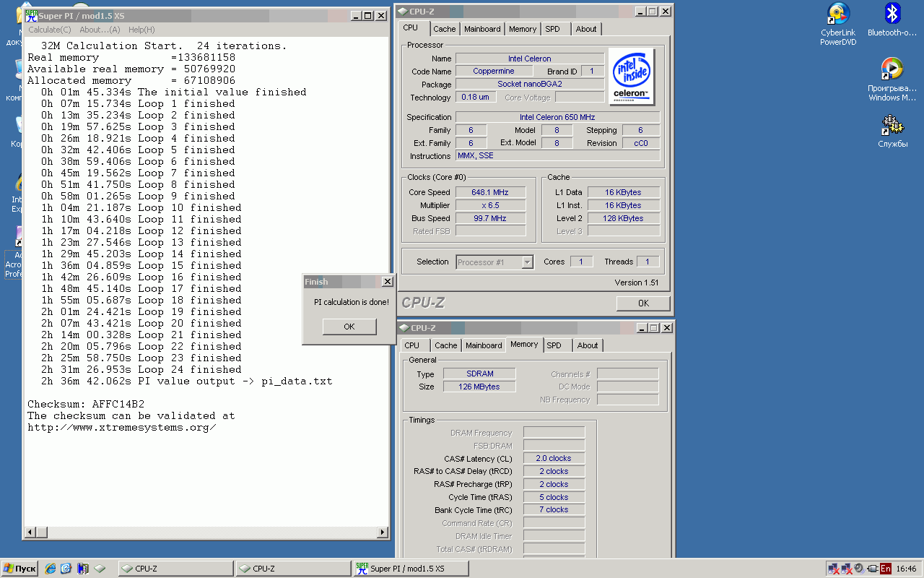Click the Intel Inside Celeron logo
924x578 pixels.
tap(632, 77)
